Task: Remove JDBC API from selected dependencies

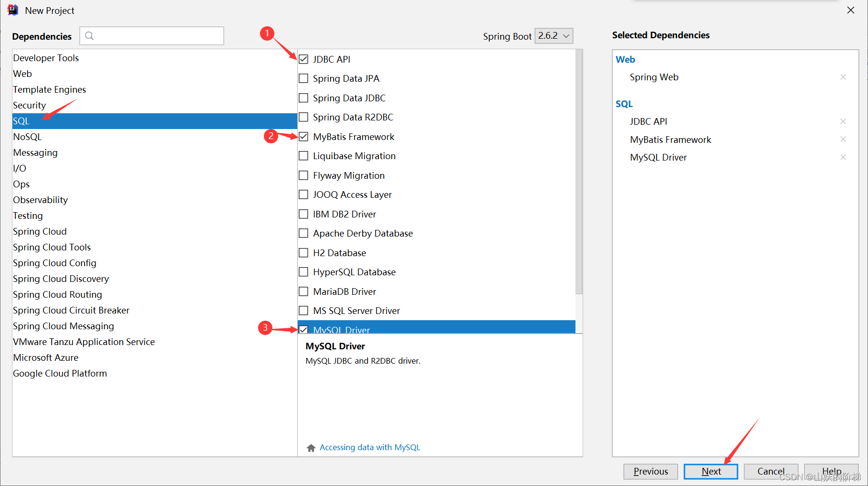Action: 843,121
